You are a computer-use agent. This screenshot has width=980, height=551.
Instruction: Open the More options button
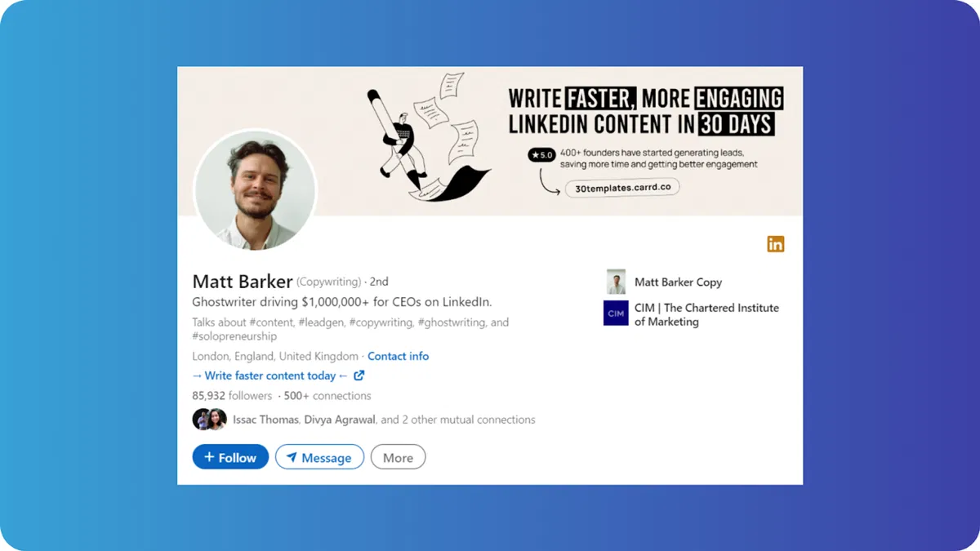398,457
